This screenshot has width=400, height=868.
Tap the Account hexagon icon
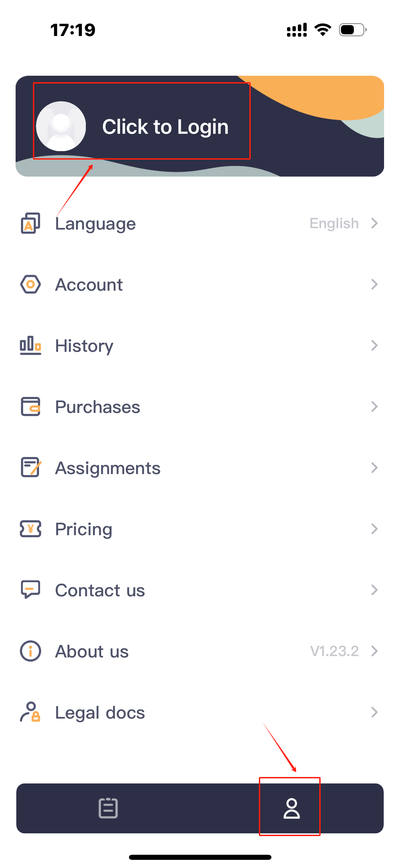[x=31, y=284]
